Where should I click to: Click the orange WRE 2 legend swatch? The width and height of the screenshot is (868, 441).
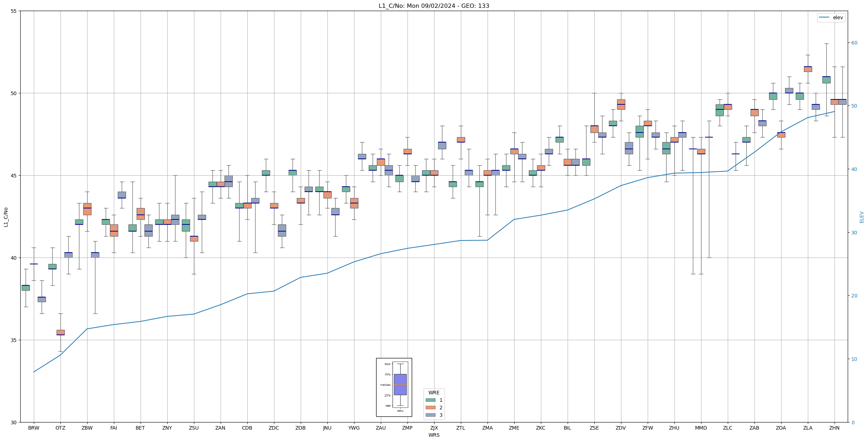(430, 408)
